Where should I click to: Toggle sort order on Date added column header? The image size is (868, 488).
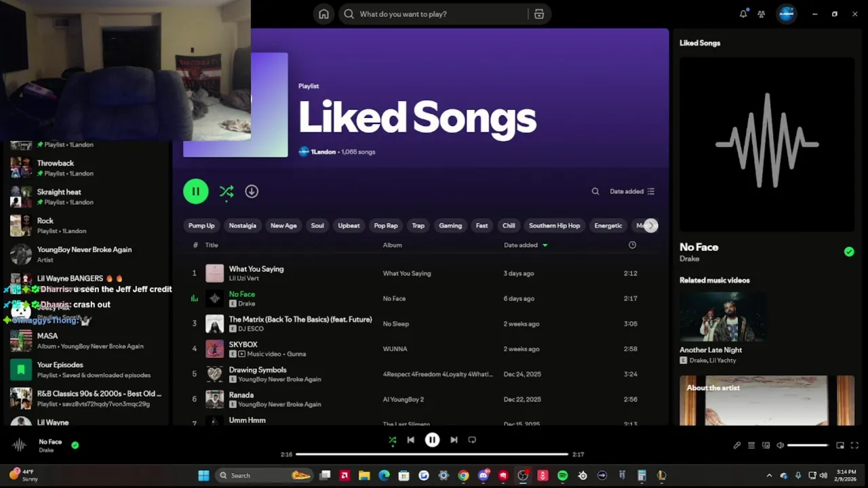[526, 245]
